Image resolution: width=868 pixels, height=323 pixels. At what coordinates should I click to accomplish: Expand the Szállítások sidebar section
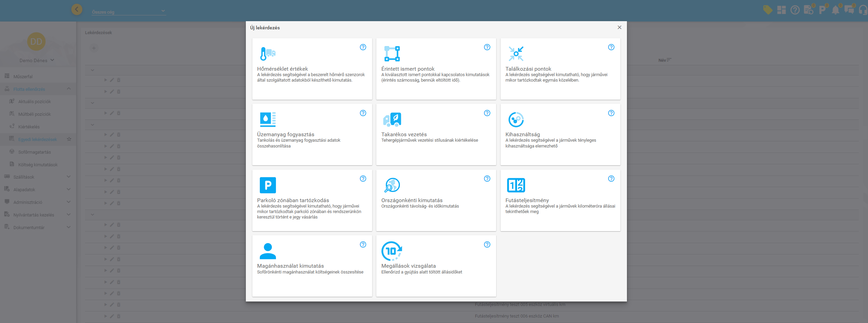pyautogui.click(x=38, y=177)
